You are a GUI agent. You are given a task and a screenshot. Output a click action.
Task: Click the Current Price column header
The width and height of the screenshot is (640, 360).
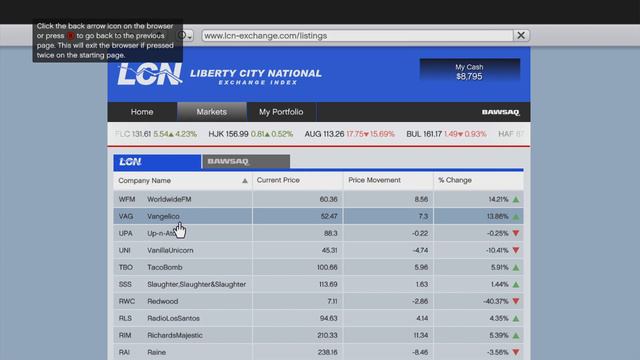298,180
